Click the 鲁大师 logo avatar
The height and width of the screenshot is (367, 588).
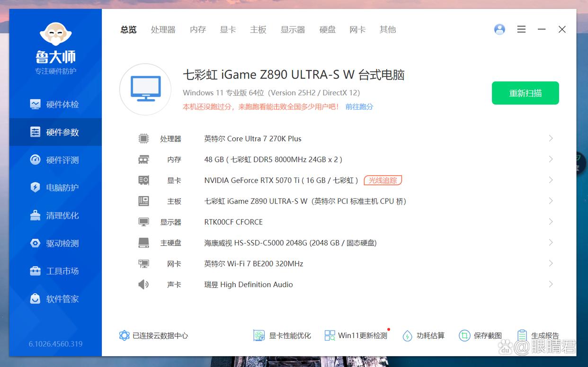(55, 34)
